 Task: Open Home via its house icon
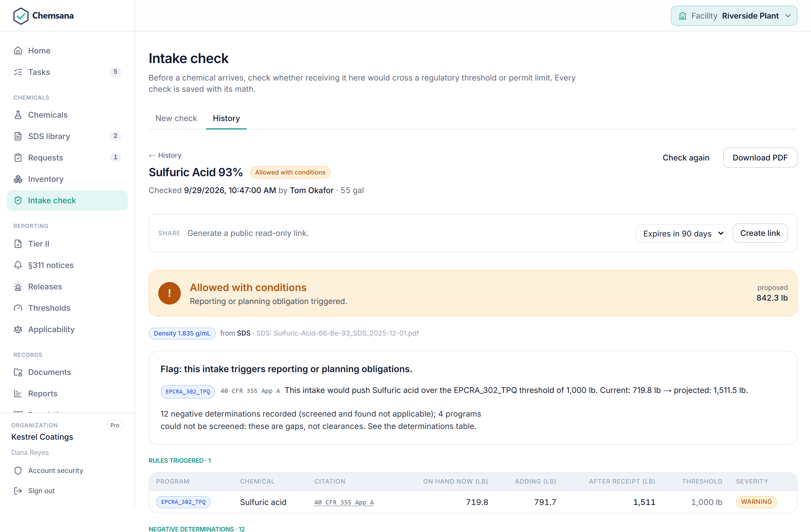(18, 51)
